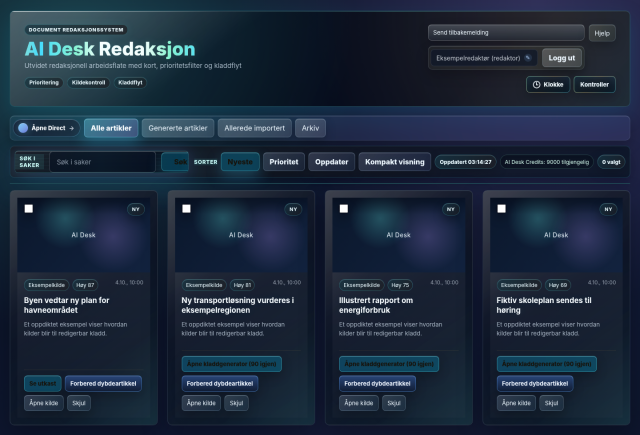Open kladdgenerator on Fiktiv skoleplan card
Image resolution: width=640 pixels, height=435 pixels.
click(x=547, y=364)
